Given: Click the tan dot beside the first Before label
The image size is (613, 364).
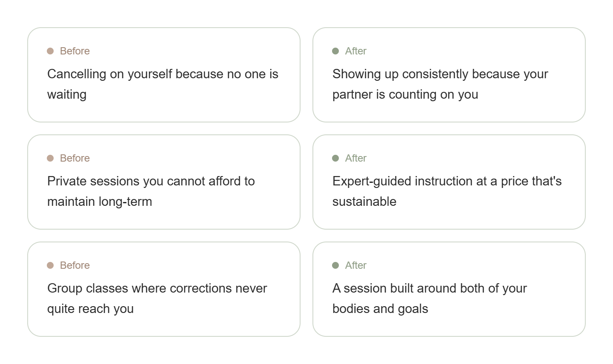Looking at the screenshot, I should click(x=50, y=51).
